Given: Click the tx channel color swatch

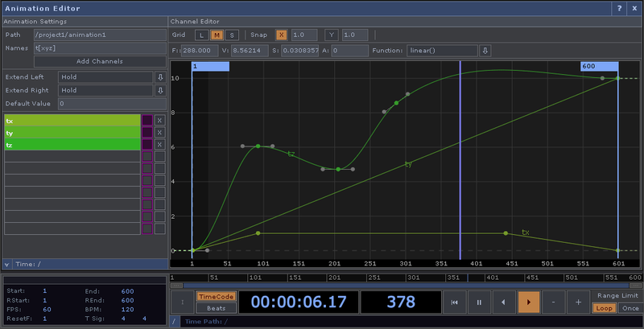Looking at the screenshot, I should coord(147,120).
